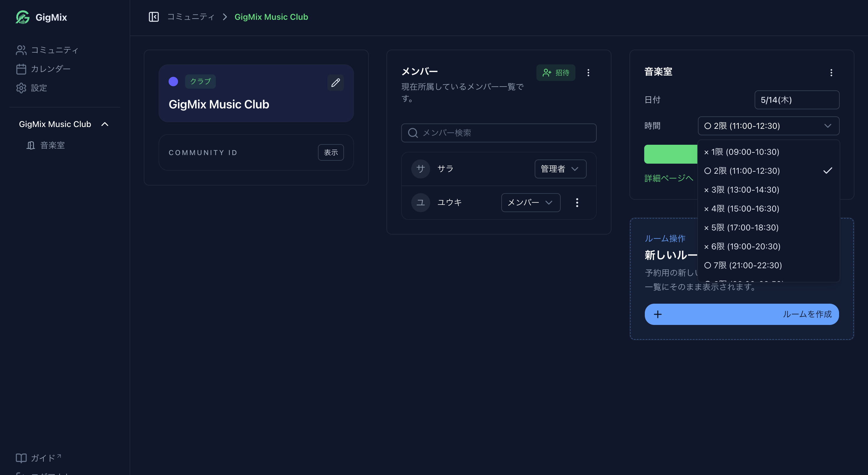This screenshot has width=868, height=475.
Task: Follow the 詳細ページへ link
Action: click(668, 178)
